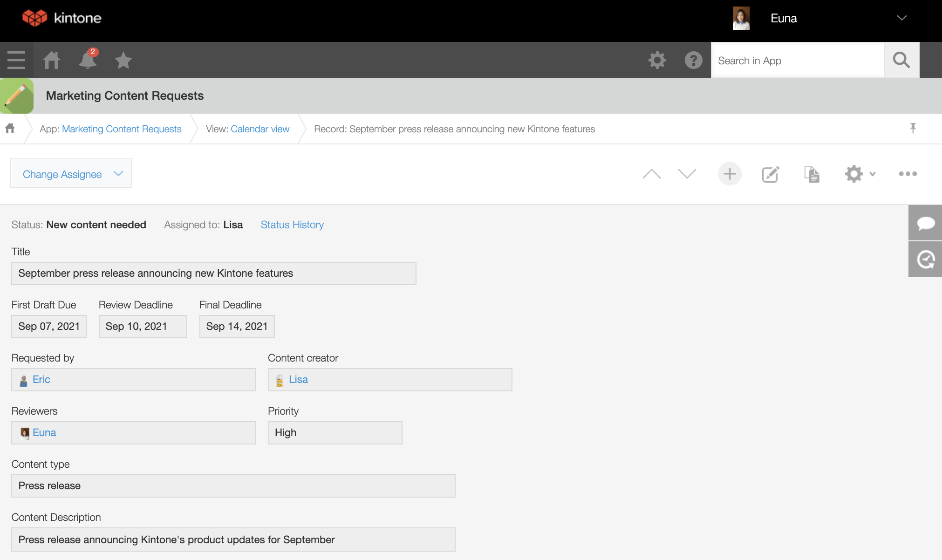The height and width of the screenshot is (560, 942).
Task: Click the add record plus button
Action: point(730,174)
